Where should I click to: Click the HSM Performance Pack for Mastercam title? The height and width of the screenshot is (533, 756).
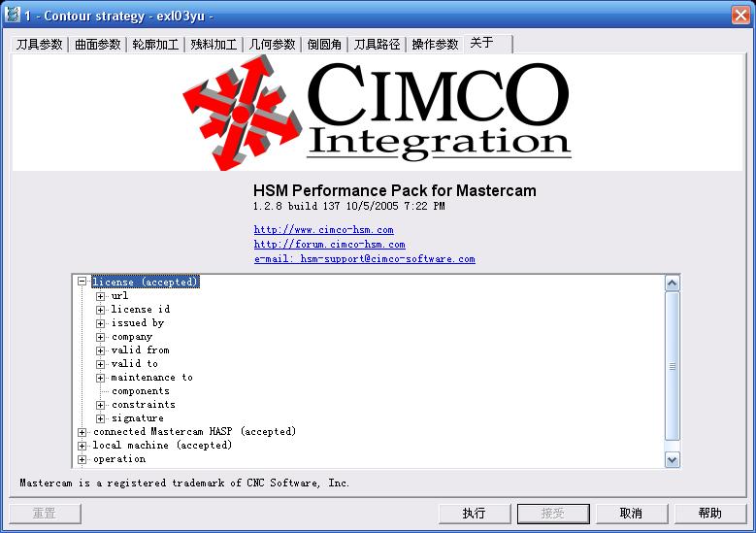394,190
